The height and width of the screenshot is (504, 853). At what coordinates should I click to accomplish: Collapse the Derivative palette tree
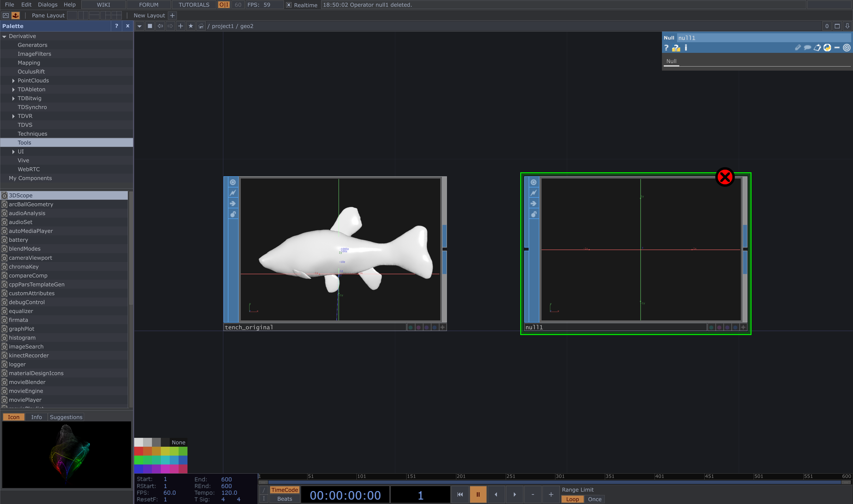[x=4, y=36]
